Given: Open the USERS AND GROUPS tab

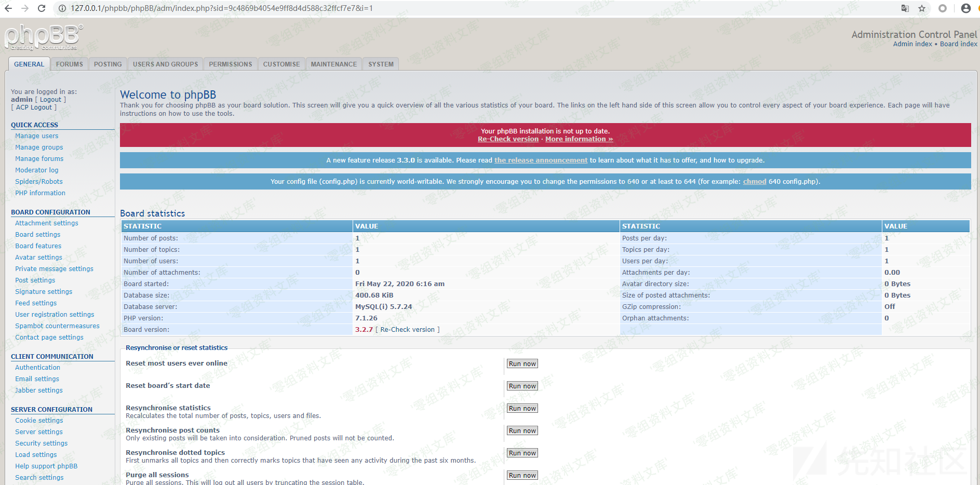Looking at the screenshot, I should tap(166, 64).
